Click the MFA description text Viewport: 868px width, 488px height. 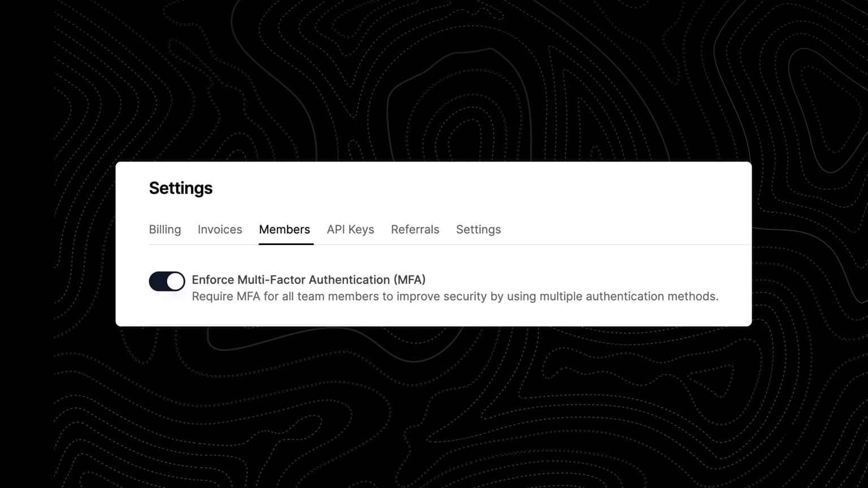click(x=455, y=296)
